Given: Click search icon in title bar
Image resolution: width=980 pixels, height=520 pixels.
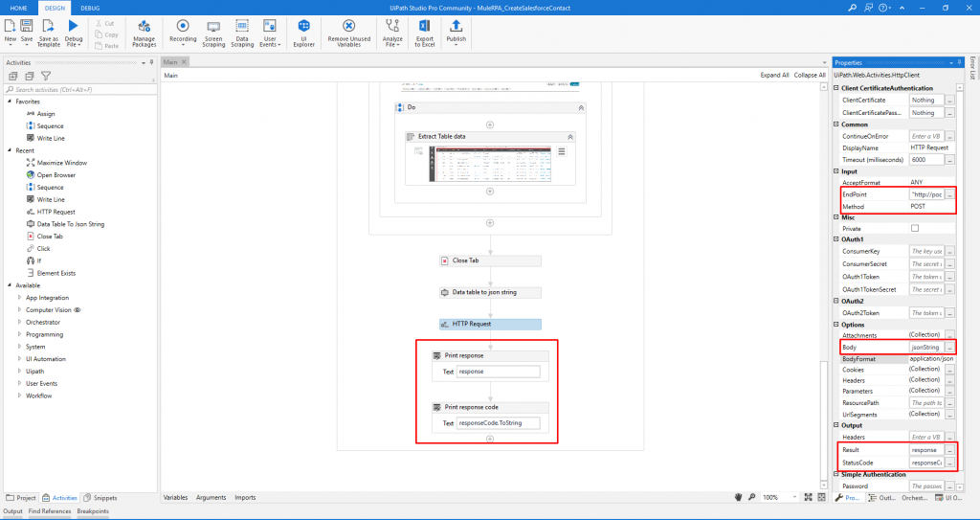Looking at the screenshot, I should pos(853,8).
